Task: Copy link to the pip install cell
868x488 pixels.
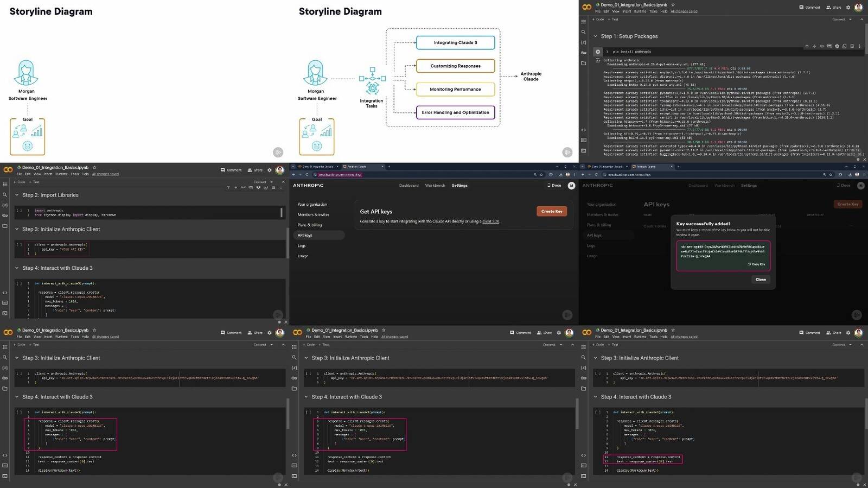Action: [x=822, y=46]
